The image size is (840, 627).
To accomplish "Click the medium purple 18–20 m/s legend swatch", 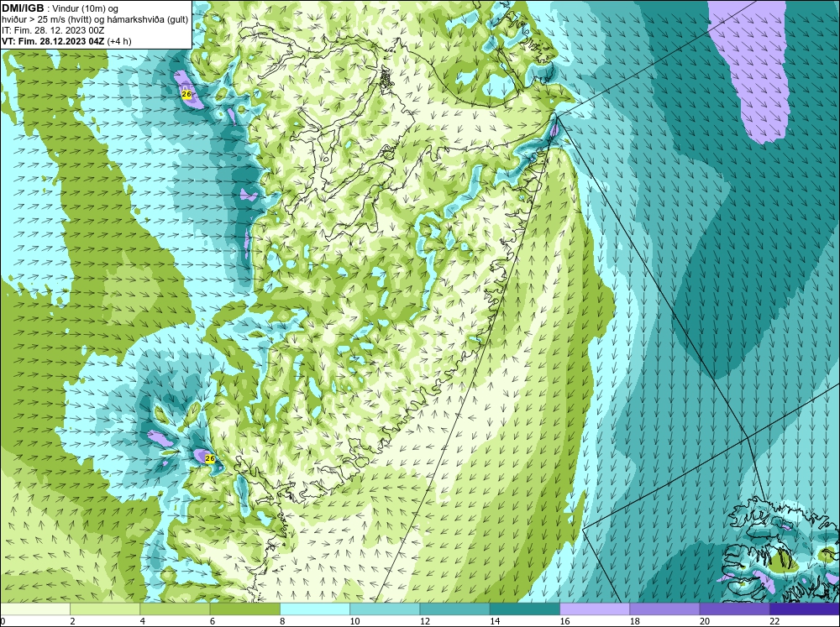I will (664, 609).
